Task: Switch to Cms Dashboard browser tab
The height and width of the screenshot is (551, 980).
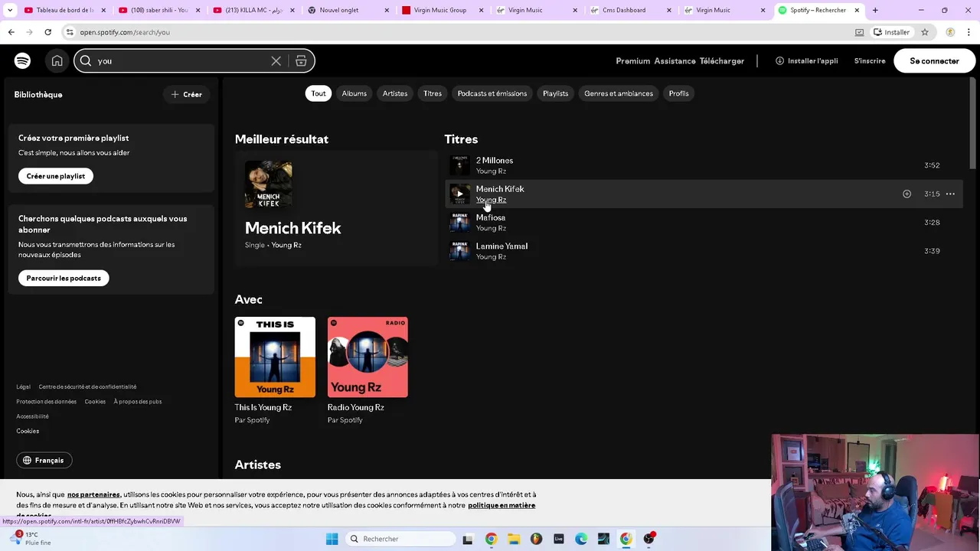Action: [629, 10]
